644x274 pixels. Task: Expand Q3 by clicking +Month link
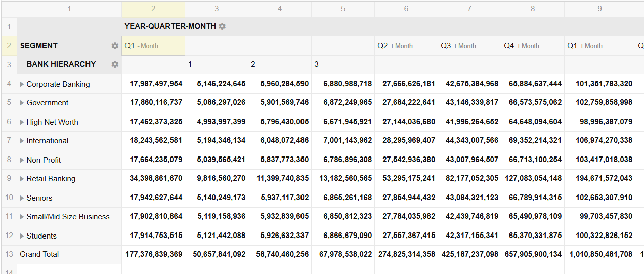click(x=466, y=46)
